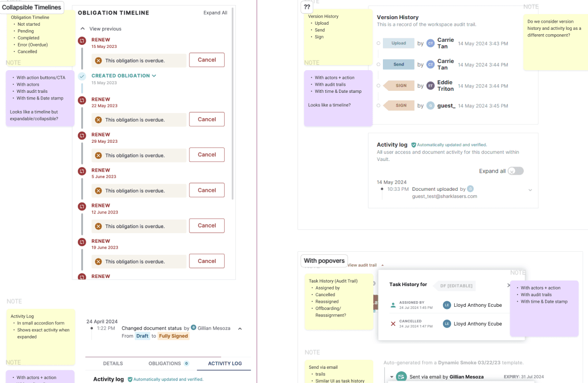Click the Created Obligation checkmark icon
The height and width of the screenshot is (383, 588).
pos(82,76)
